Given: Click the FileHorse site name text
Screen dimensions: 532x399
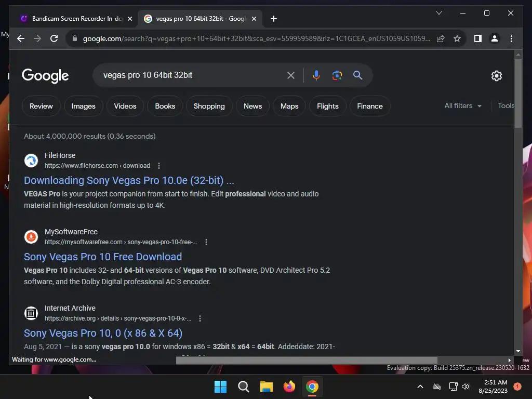Looking at the screenshot, I should click(x=60, y=155).
